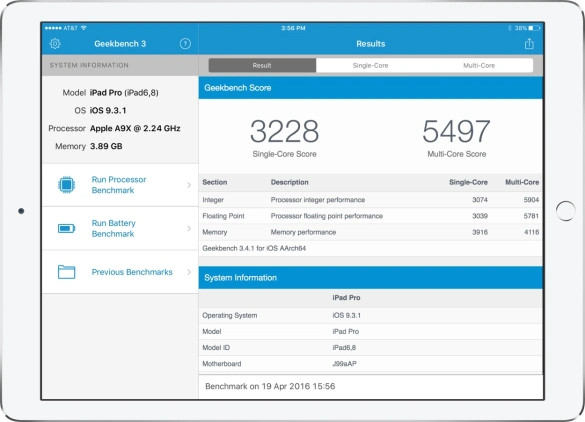Image resolution: width=585 pixels, height=422 pixels.
Task: Tap the Bluetooth status icon
Action: 510,28
